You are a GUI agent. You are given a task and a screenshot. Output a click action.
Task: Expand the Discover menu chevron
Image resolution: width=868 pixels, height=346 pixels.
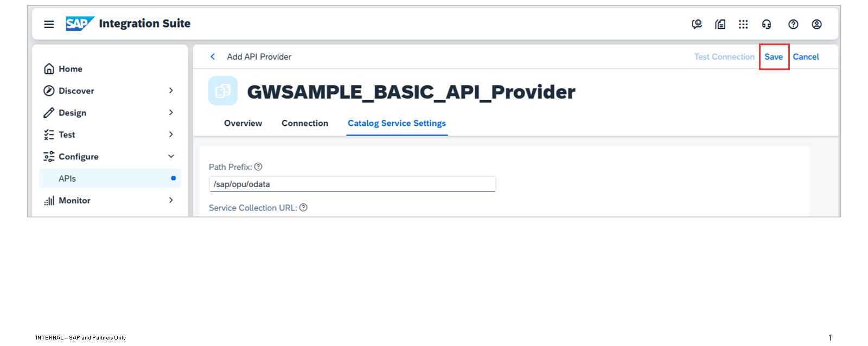[x=171, y=91]
